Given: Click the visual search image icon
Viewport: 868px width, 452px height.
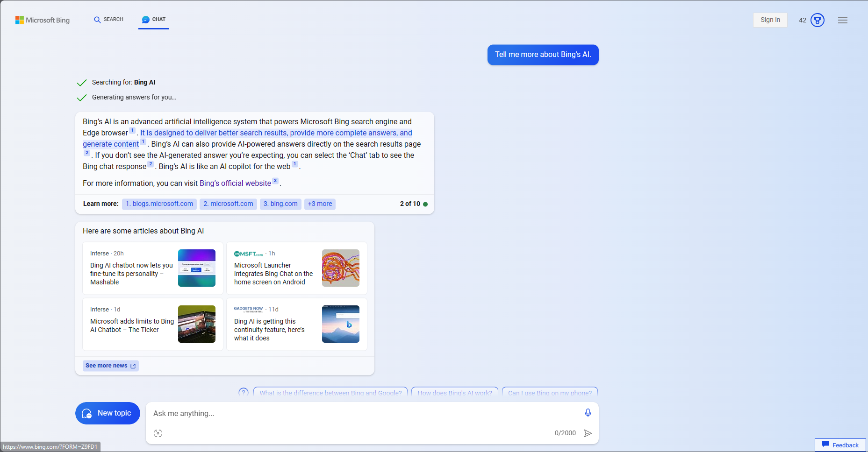Looking at the screenshot, I should click(x=158, y=433).
